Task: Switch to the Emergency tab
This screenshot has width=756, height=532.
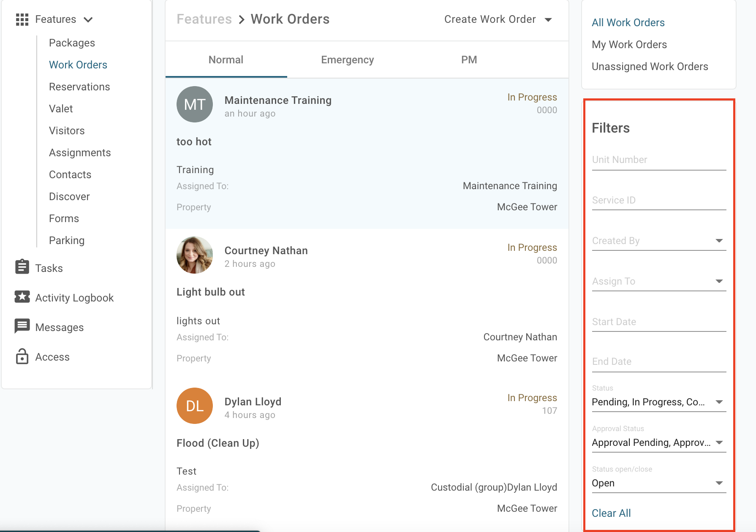Action: coord(347,60)
